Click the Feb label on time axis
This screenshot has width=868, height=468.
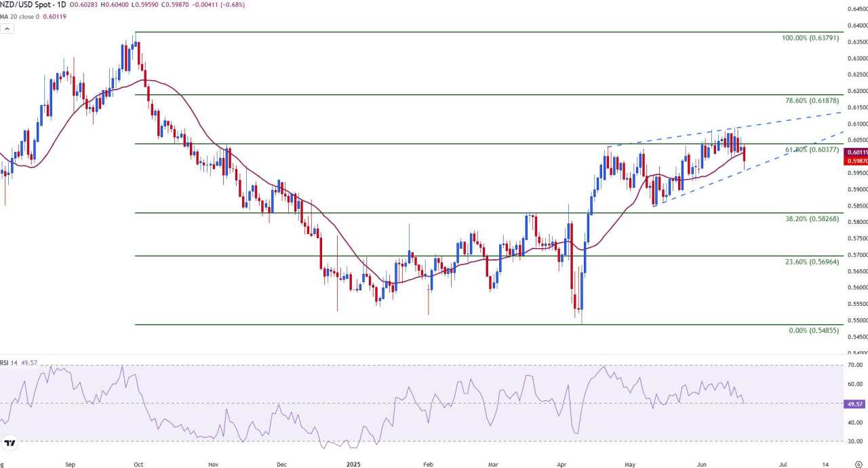(428, 464)
